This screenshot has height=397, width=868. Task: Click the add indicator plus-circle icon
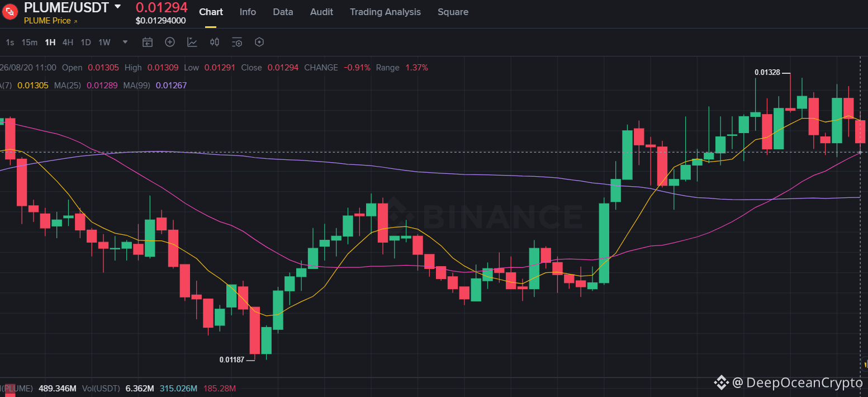170,42
